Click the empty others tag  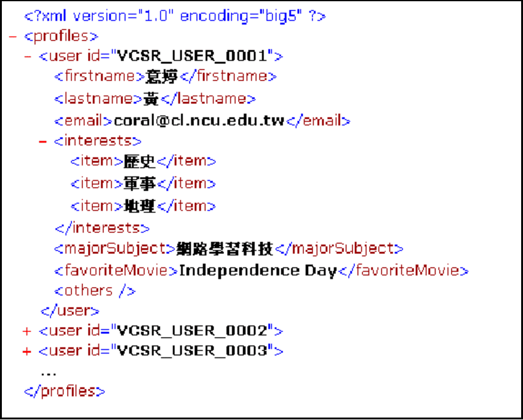click(95, 291)
